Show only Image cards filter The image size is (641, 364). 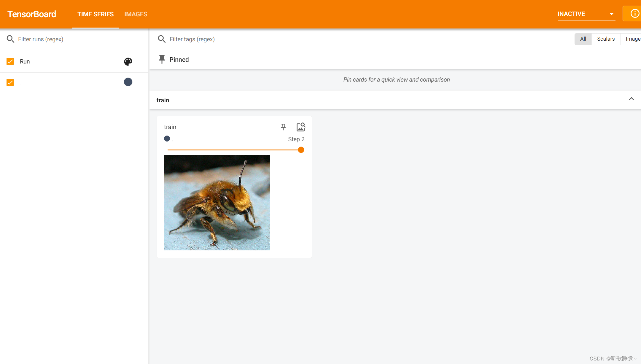pos(633,39)
